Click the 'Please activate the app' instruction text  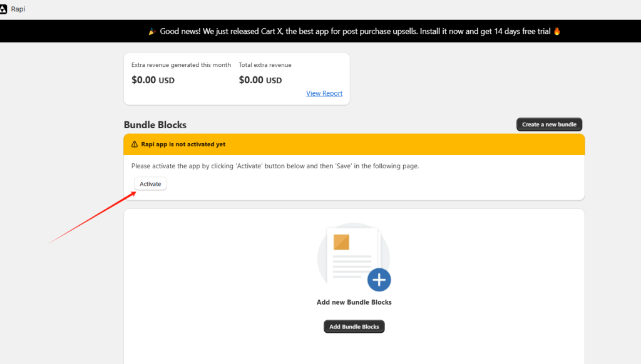275,166
